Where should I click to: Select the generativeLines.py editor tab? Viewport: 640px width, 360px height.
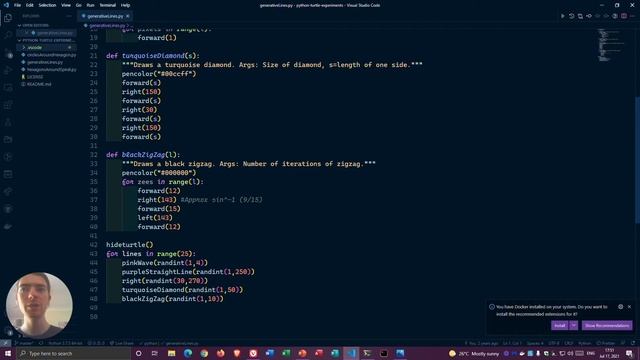(x=105, y=16)
